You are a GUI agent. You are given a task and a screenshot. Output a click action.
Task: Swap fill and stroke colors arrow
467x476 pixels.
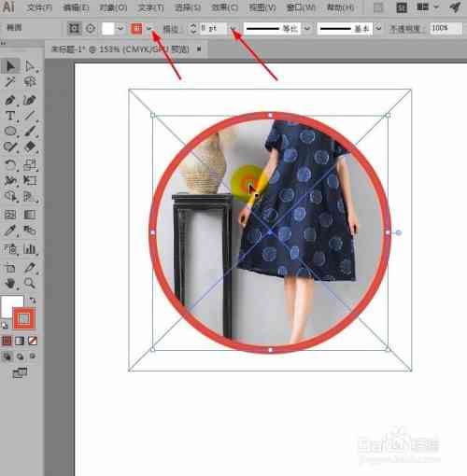[x=33, y=300]
